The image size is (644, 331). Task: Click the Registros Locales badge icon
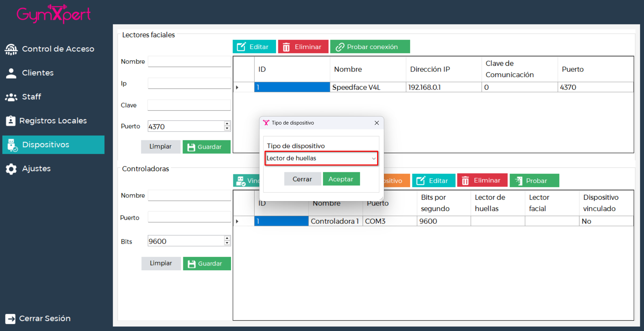point(11,121)
